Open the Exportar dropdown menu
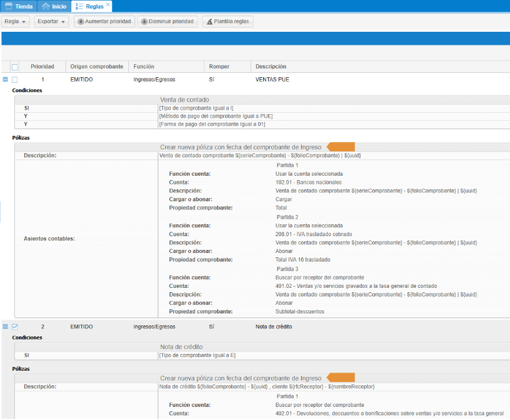Screen dimensions: 510x420 point(51,22)
